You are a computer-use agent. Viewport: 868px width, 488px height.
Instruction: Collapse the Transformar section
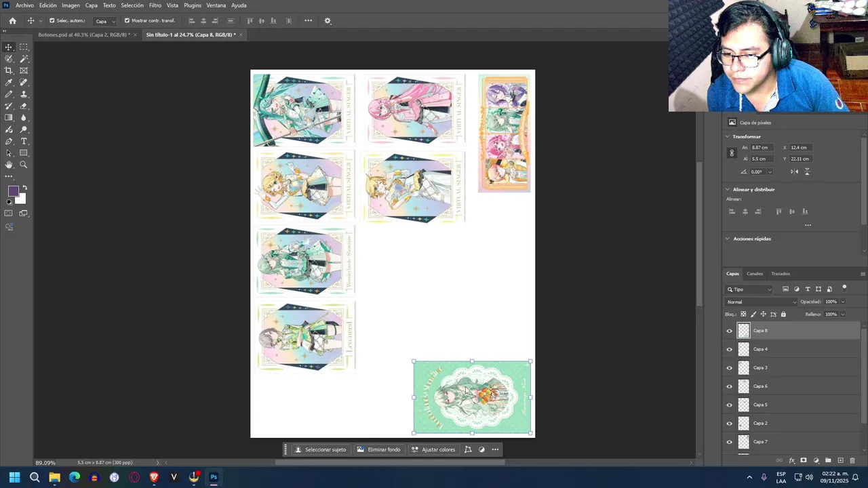click(x=728, y=137)
